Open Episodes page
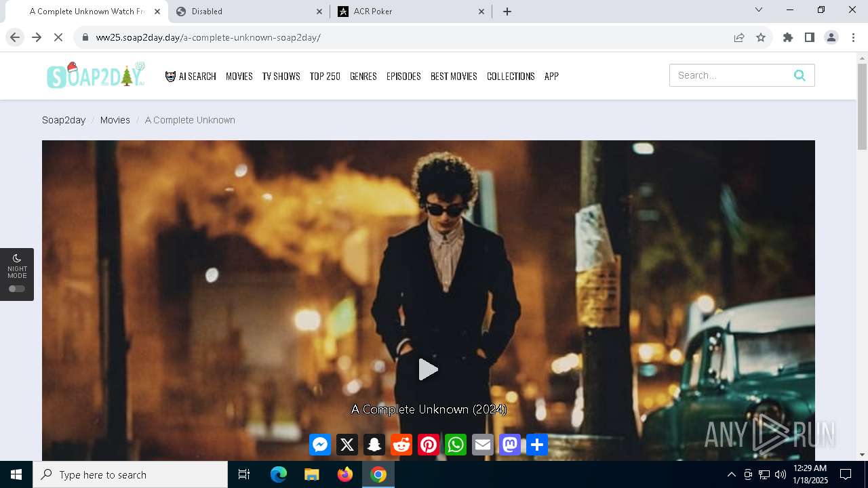The height and width of the screenshot is (488, 868). 403,76
